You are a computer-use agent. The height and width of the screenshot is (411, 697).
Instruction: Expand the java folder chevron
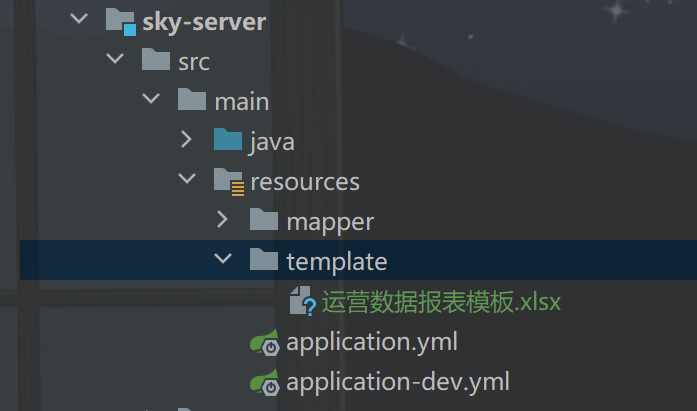click(x=187, y=139)
